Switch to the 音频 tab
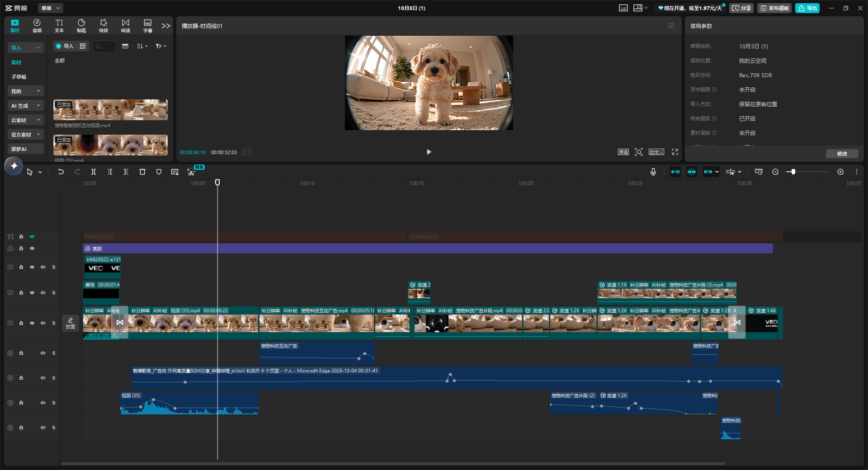868x470 pixels. 37,26
